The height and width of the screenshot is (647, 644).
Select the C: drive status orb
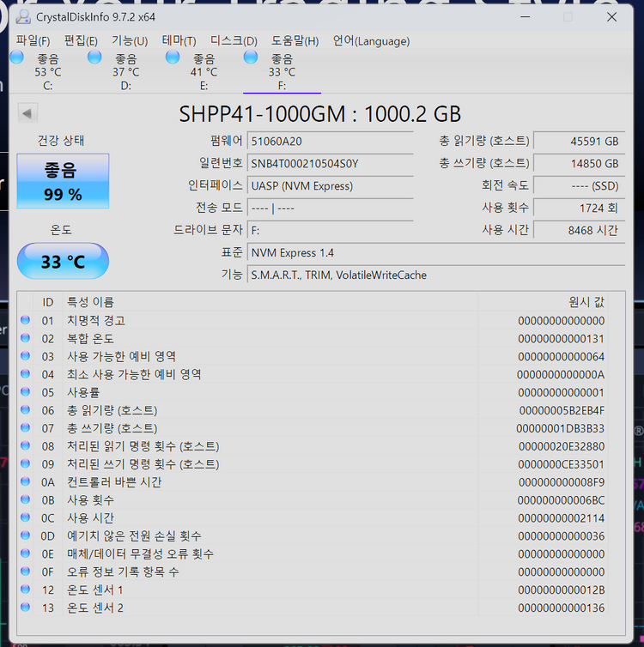click(x=17, y=57)
